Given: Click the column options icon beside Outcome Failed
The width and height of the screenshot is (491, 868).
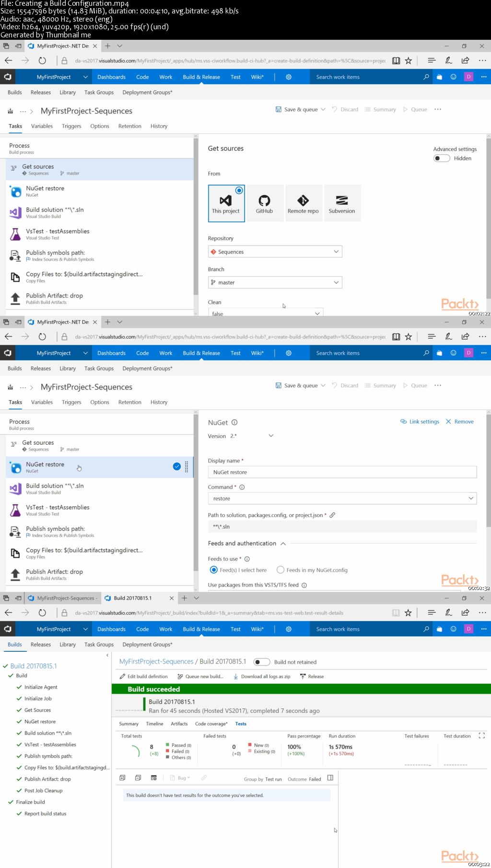Looking at the screenshot, I should 330,778.
